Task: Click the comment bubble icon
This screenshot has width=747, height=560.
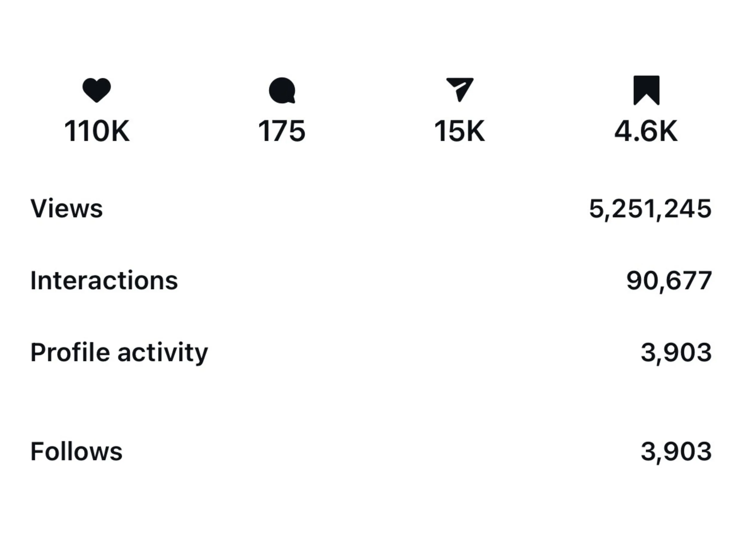Action: pyautogui.click(x=282, y=90)
